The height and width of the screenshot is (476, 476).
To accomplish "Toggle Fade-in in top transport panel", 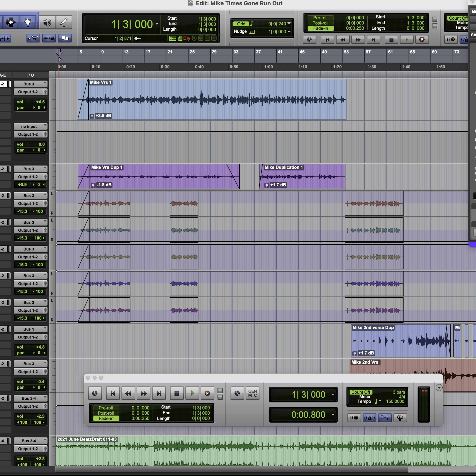I will pos(321,28).
